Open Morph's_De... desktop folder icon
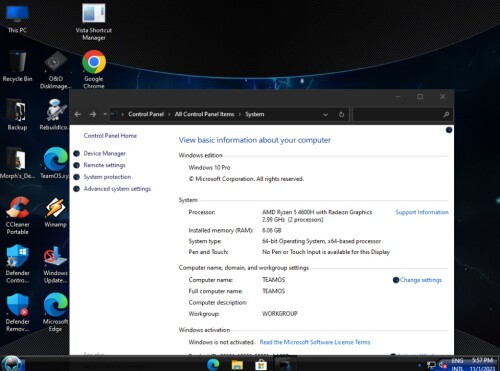 pos(17,163)
